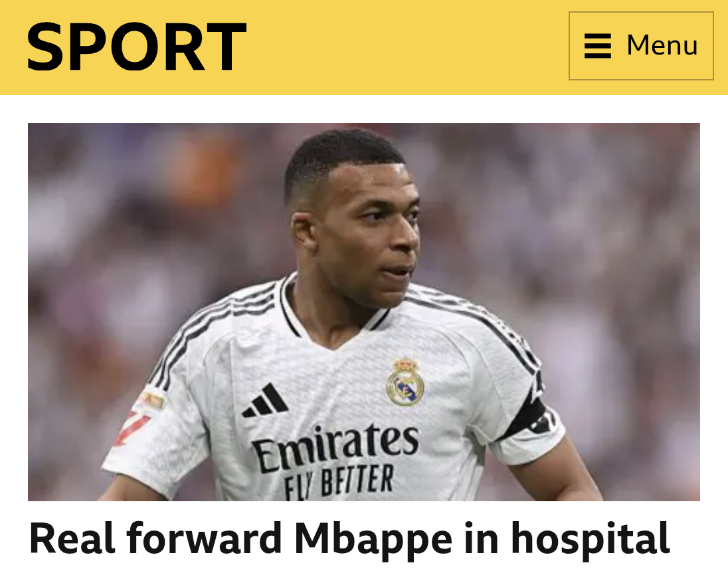Click the word 'Real' in headline
This screenshot has height=577, width=728.
[72, 538]
